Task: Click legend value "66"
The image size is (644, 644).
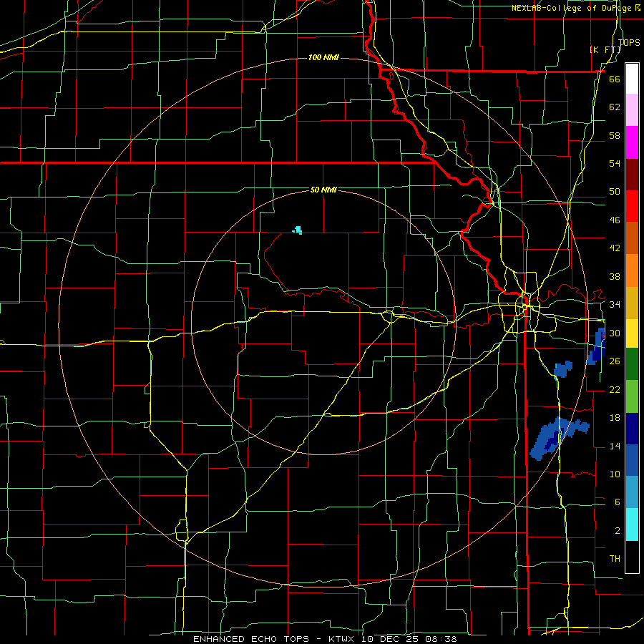Action: (x=615, y=79)
